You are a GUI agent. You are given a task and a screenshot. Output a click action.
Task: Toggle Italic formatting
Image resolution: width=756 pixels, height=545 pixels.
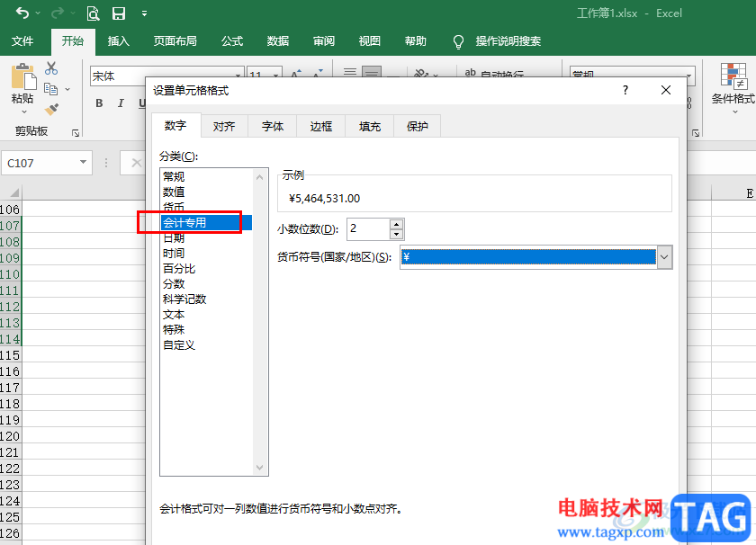pos(121,103)
